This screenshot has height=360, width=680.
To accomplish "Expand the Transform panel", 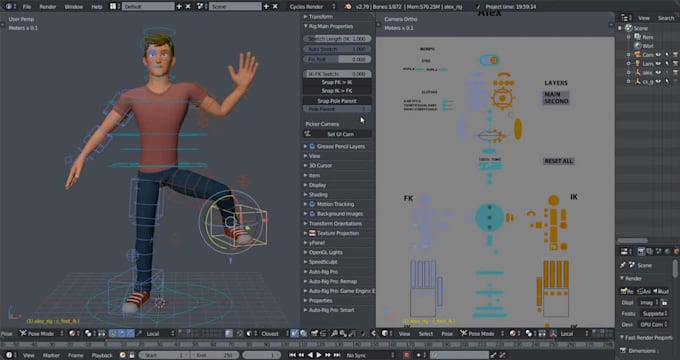I will [320, 16].
